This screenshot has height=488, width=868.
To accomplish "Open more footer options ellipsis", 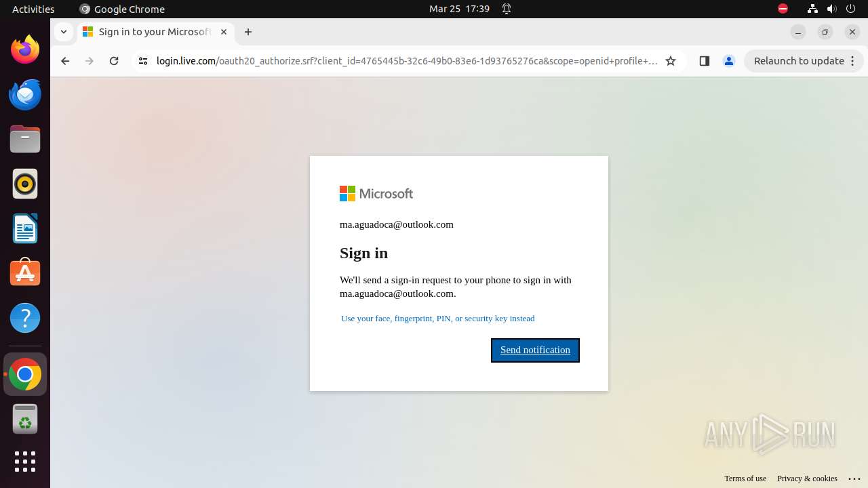I will pos(854,479).
